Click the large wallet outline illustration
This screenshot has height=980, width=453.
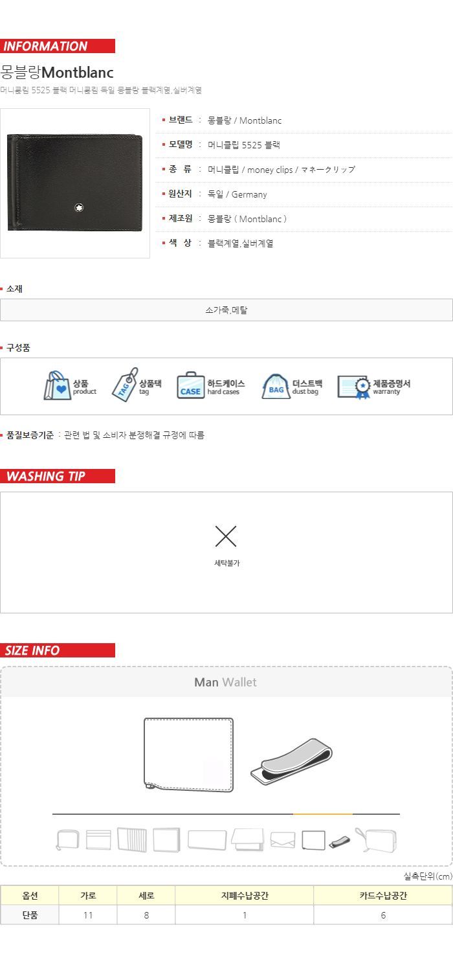pyautogui.click(x=188, y=755)
